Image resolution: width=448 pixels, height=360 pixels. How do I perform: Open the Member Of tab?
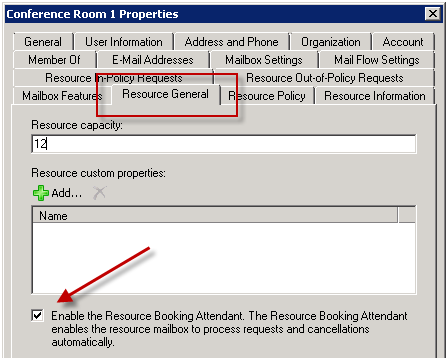54,60
